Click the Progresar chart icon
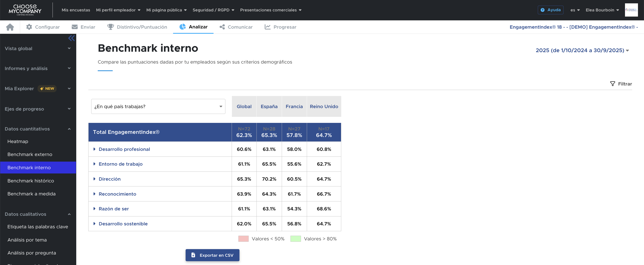644x265 pixels. [x=267, y=27]
